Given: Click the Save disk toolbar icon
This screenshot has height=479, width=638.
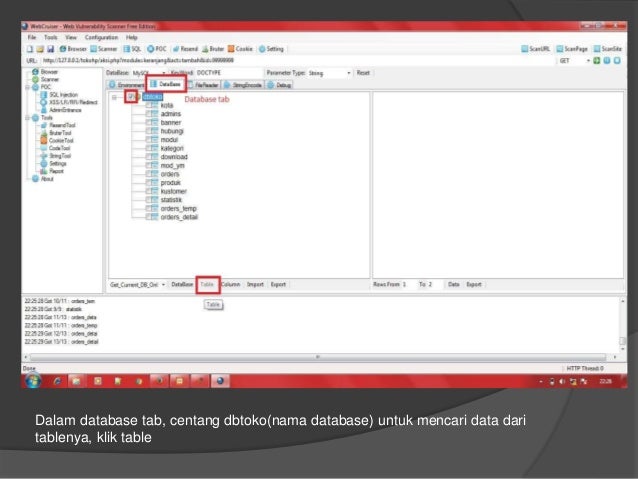Looking at the screenshot, I should click(50, 49).
